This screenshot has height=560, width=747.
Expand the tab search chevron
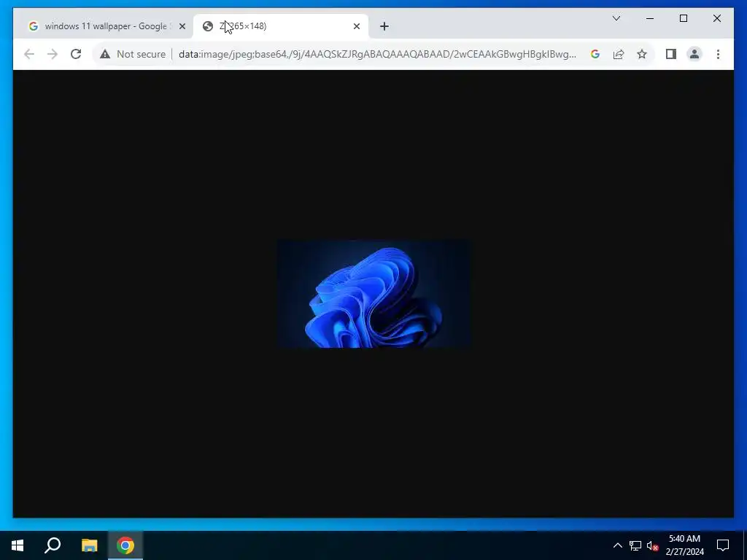point(616,18)
